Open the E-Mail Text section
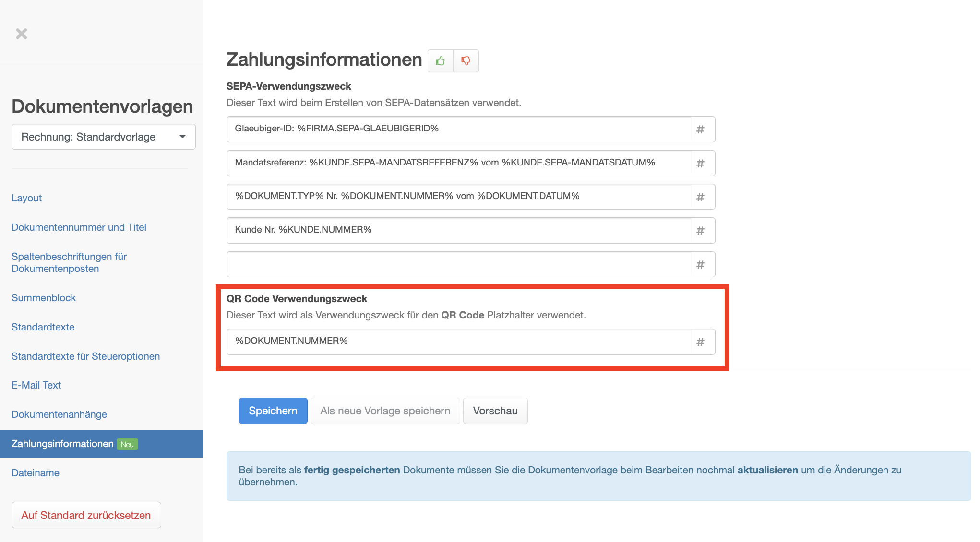Image resolution: width=980 pixels, height=542 pixels. point(36,385)
